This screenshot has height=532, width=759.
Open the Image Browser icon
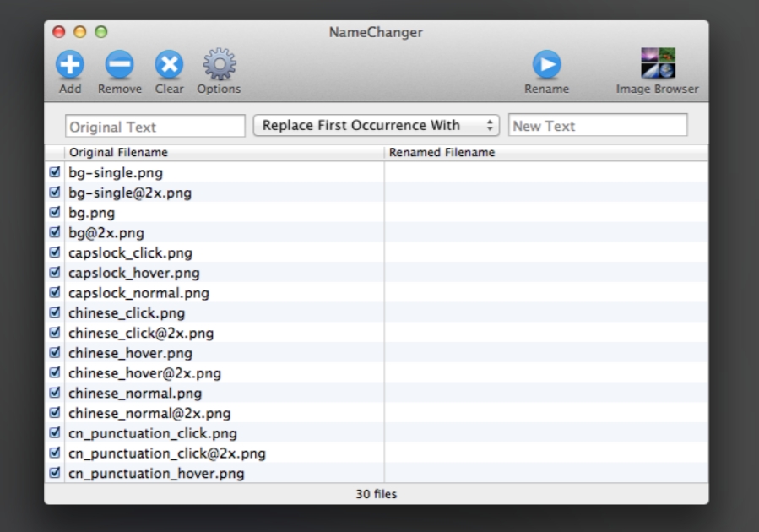pyautogui.click(x=658, y=63)
